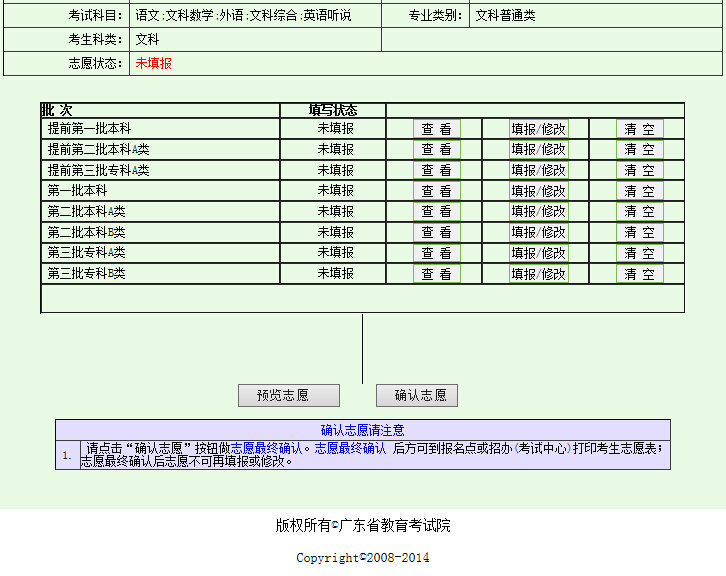Click 清空 in the 第三批专科B类 row
The width and height of the screenshot is (726, 576).
click(x=639, y=274)
